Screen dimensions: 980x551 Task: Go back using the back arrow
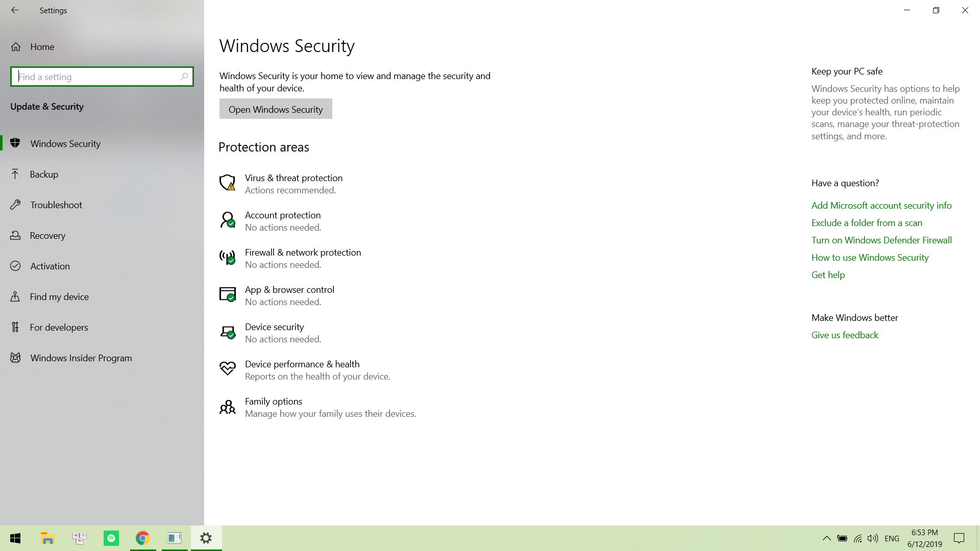(x=15, y=10)
